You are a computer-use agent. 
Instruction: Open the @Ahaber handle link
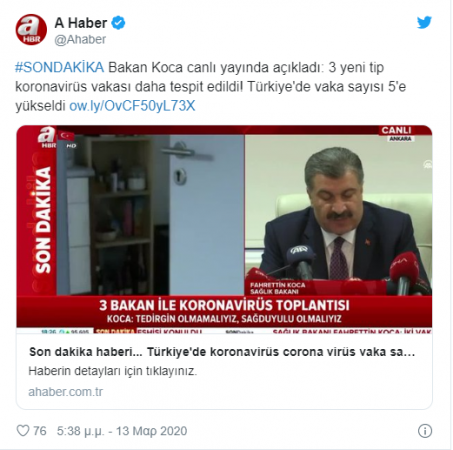click(80, 39)
